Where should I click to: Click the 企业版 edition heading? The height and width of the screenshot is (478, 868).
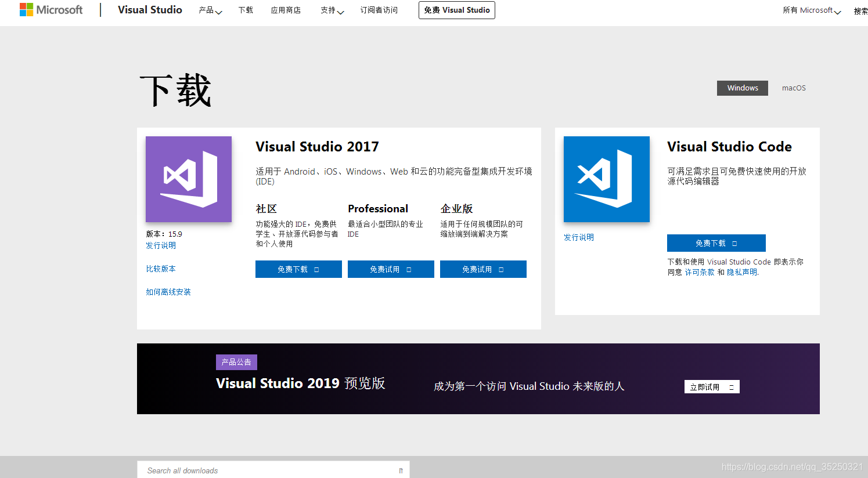456,209
